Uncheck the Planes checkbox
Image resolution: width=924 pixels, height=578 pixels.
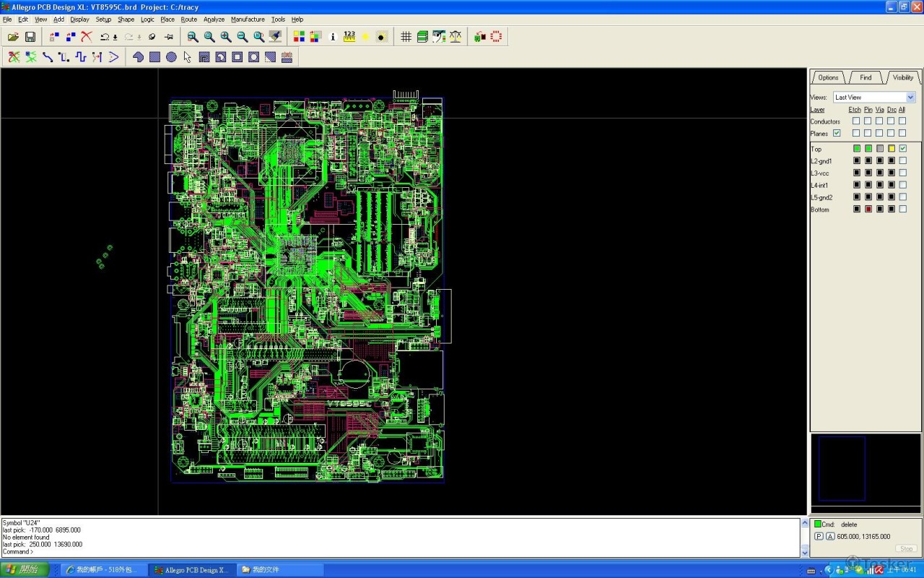pos(837,134)
